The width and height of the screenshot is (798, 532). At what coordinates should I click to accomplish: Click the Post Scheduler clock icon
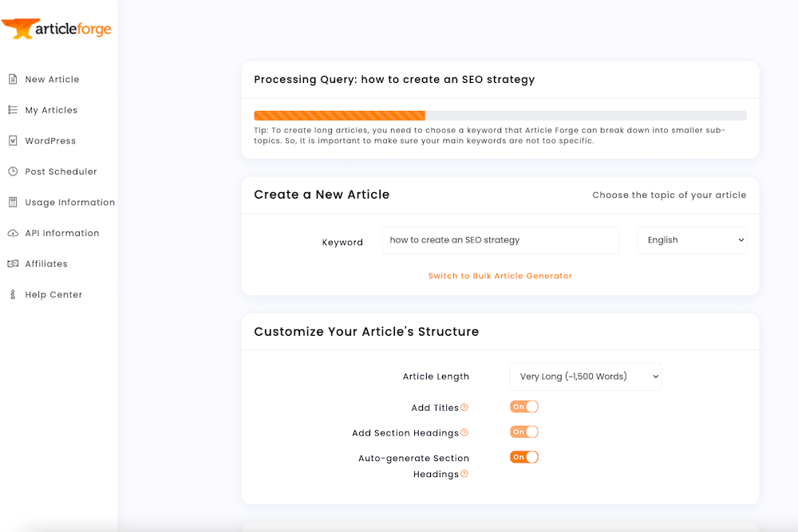13,171
